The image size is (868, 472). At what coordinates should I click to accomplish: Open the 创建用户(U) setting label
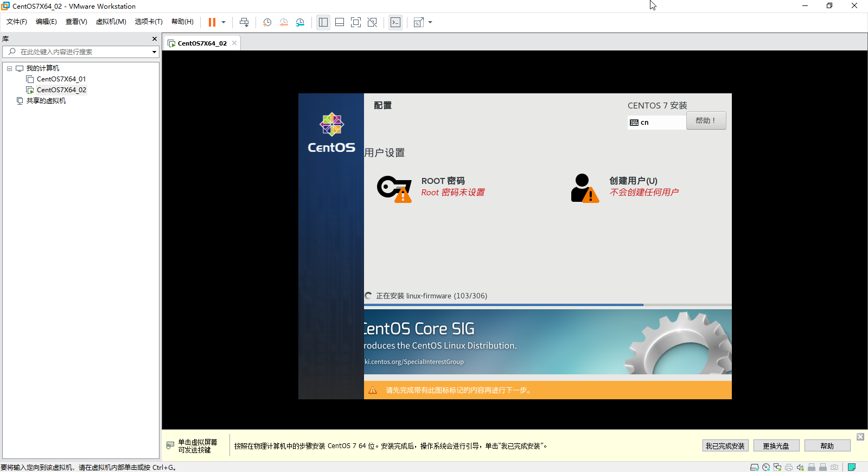tap(633, 181)
